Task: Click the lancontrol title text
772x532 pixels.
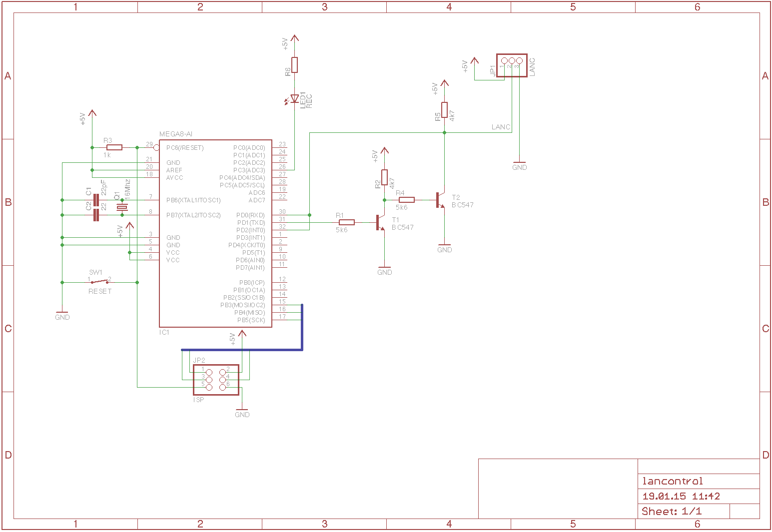Action: coord(673,481)
